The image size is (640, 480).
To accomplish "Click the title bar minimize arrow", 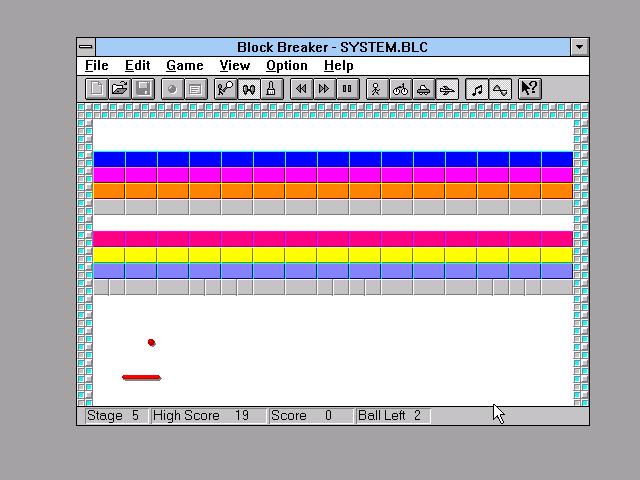I will point(579,47).
